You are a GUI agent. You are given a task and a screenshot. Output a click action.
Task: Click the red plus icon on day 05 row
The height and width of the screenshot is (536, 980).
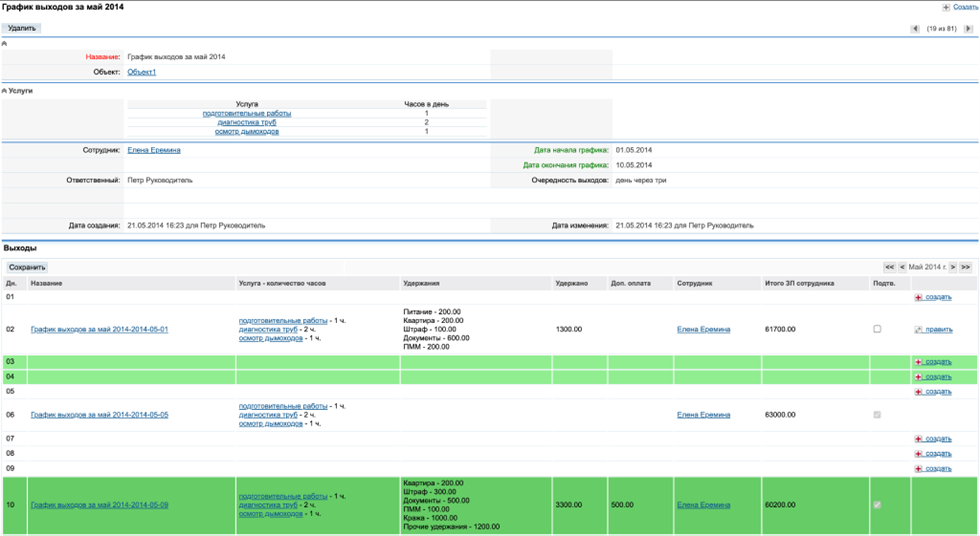tap(919, 392)
